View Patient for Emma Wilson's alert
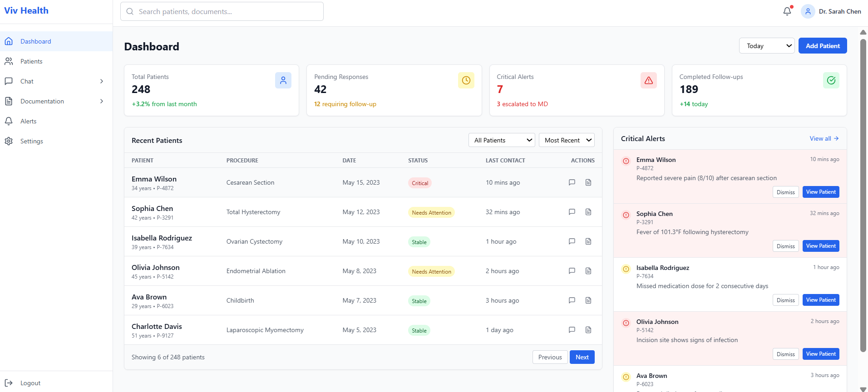The width and height of the screenshot is (868, 392). coord(821,192)
